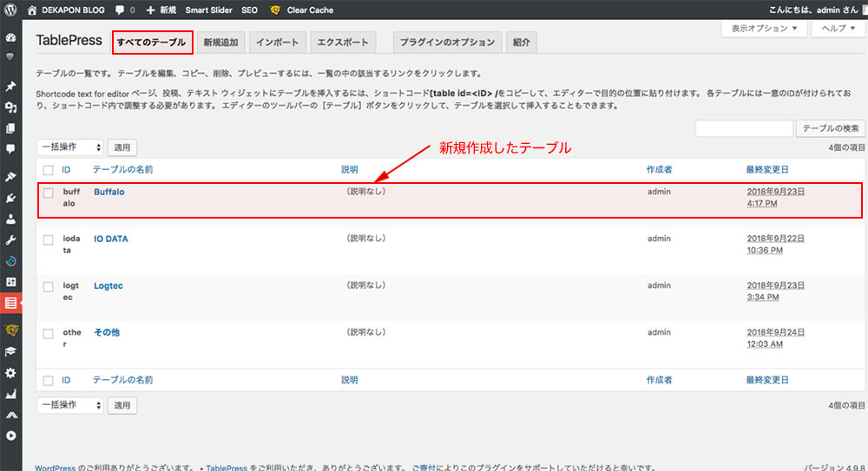Click the top 適用 button
The image size is (868, 471).
click(122, 147)
